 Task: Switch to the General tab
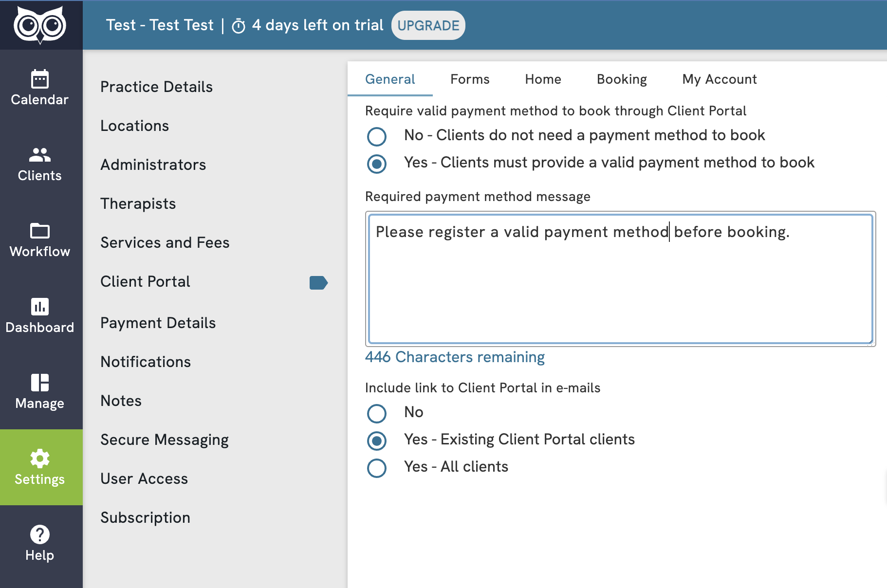click(390, 79)
